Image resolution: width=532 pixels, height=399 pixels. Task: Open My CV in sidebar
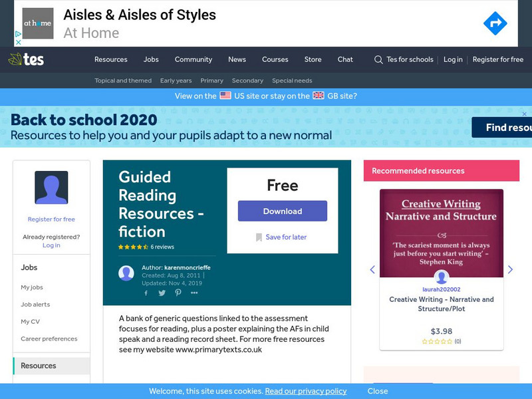tap(30, 322)
